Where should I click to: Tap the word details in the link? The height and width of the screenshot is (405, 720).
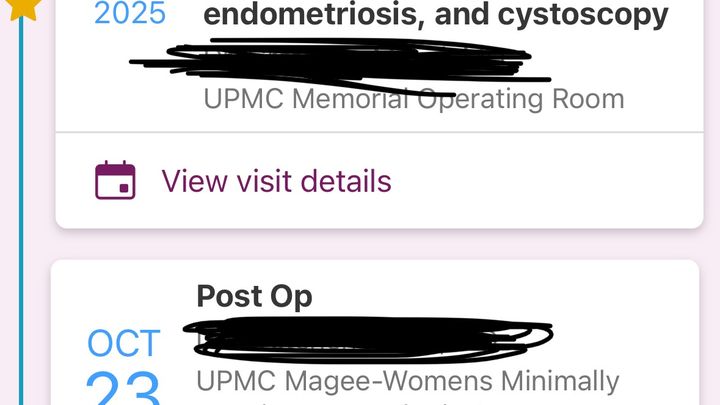[x=346, y=180]
